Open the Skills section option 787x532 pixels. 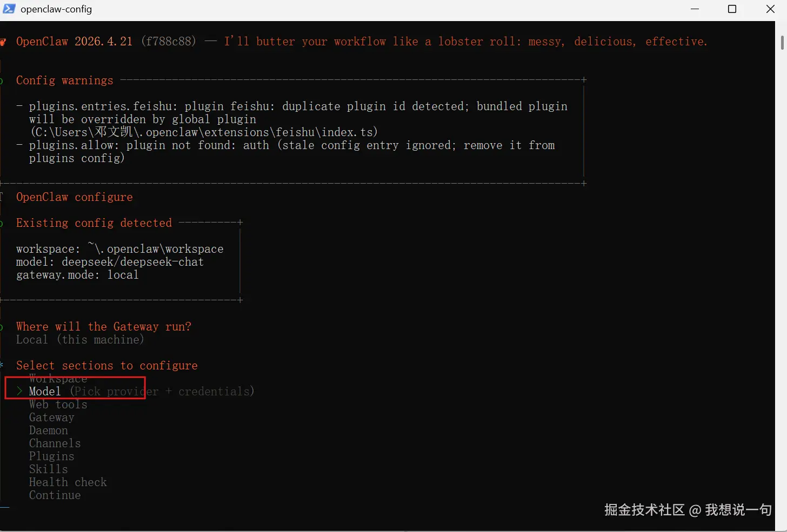tap(48, 469)
